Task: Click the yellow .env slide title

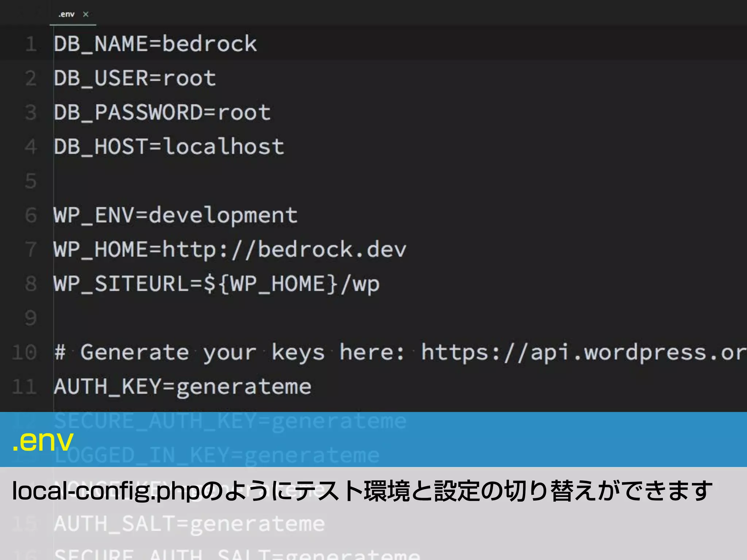Action: click(x=43, y=441)
